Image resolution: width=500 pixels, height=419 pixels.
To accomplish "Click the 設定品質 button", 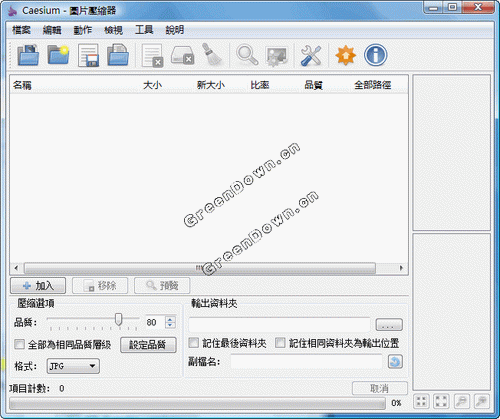I will coord(148,345).
